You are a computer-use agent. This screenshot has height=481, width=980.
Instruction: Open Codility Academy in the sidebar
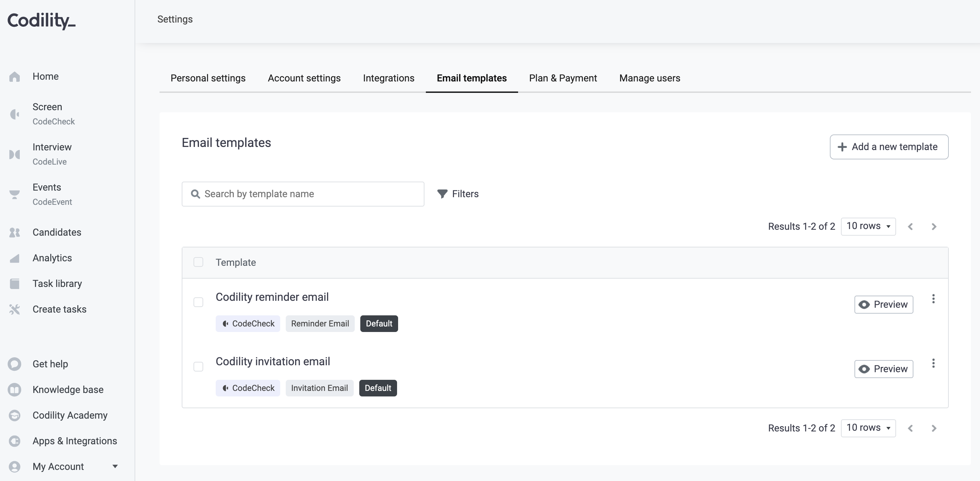coord(70,415)
